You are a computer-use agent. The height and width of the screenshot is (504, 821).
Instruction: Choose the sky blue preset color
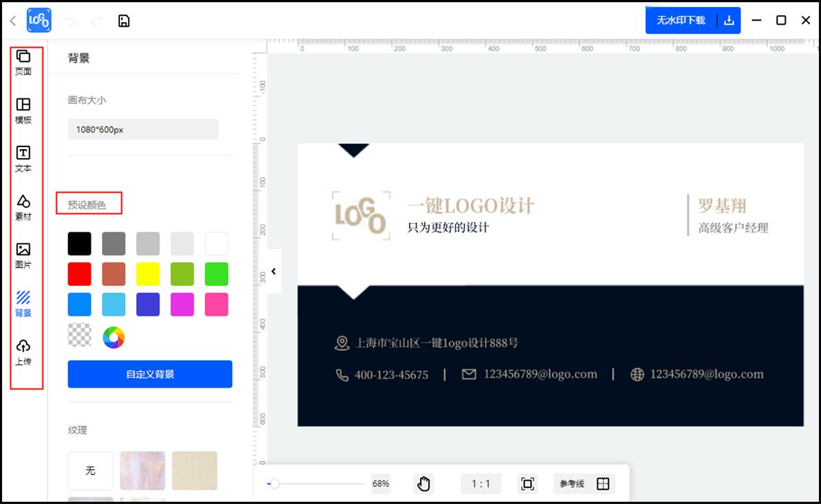pyautogui.click(x=114, y=304)
